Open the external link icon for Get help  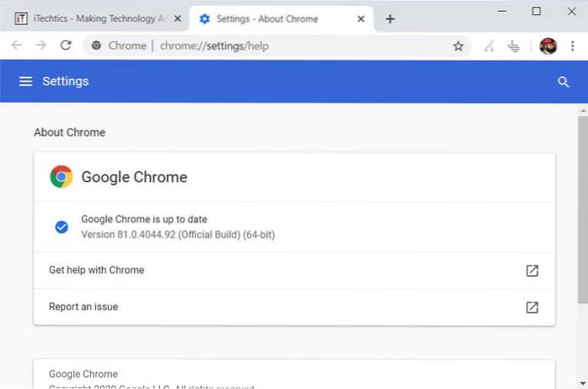532,270
